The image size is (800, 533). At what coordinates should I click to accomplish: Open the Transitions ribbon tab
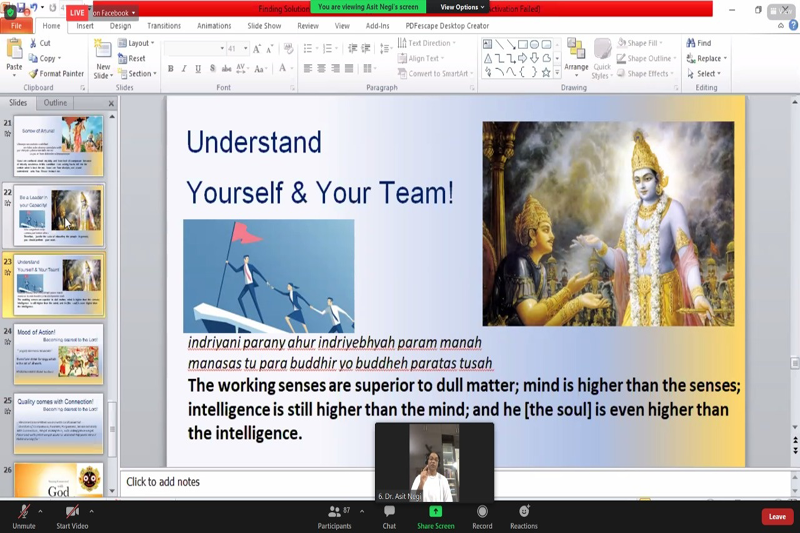tap(164, 26)
